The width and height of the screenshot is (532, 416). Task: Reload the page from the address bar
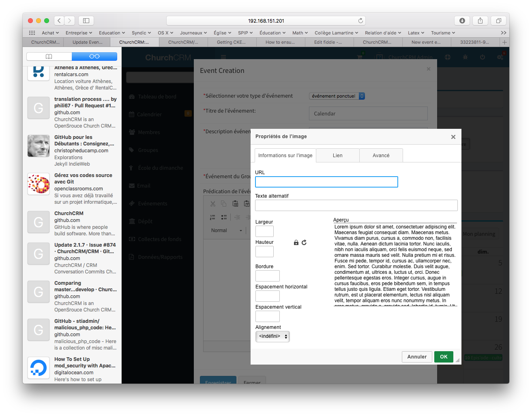pos(360,21)
